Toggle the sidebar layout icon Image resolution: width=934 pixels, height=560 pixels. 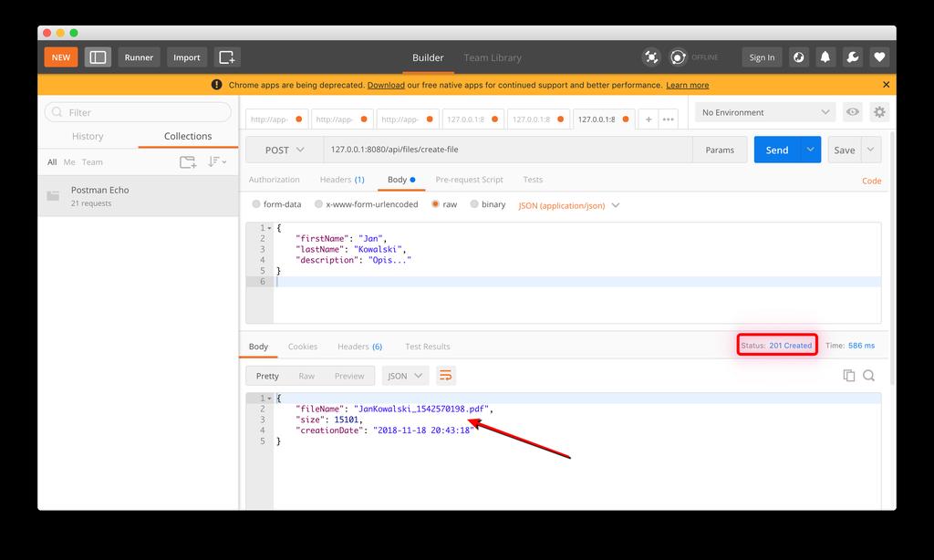click(98, 57)
